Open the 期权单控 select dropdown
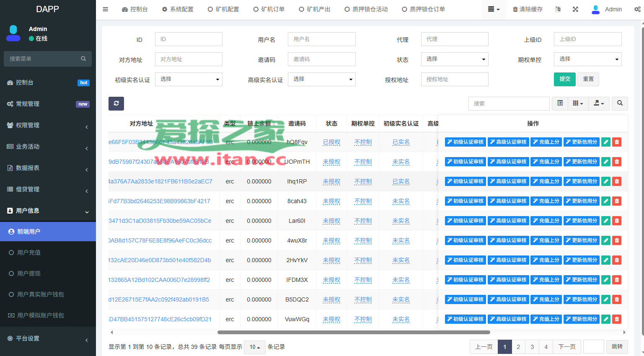The width and height of the screenshot is (644, 356). (587, 59)
